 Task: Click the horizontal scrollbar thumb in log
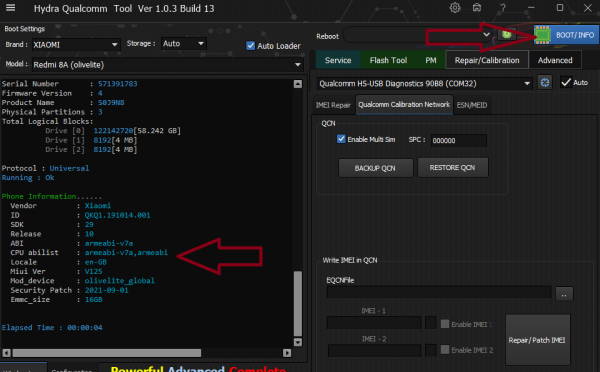pyautogui.click(x=106, y=352)
